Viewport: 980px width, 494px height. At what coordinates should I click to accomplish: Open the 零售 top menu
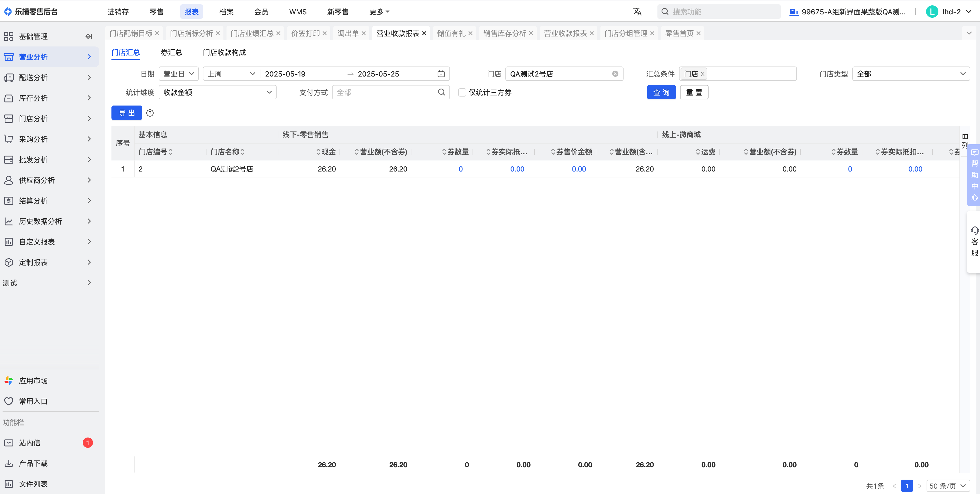click(156, 12)
